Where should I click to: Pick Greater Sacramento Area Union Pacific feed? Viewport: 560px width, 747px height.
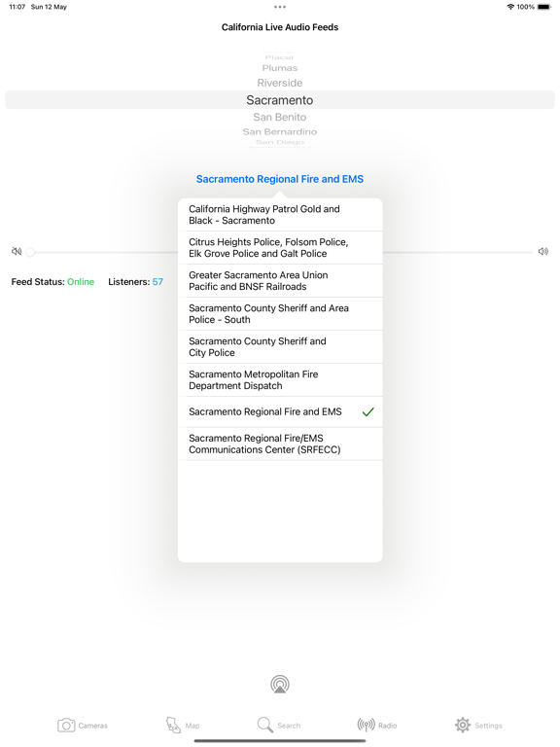[280, 280]
